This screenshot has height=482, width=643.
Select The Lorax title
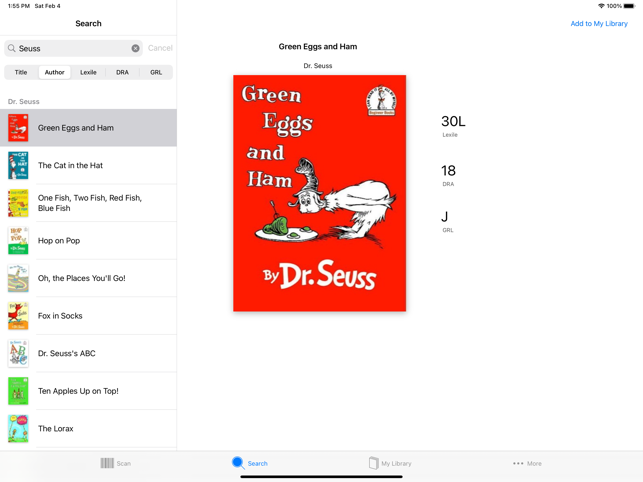(x=56, y=429)
